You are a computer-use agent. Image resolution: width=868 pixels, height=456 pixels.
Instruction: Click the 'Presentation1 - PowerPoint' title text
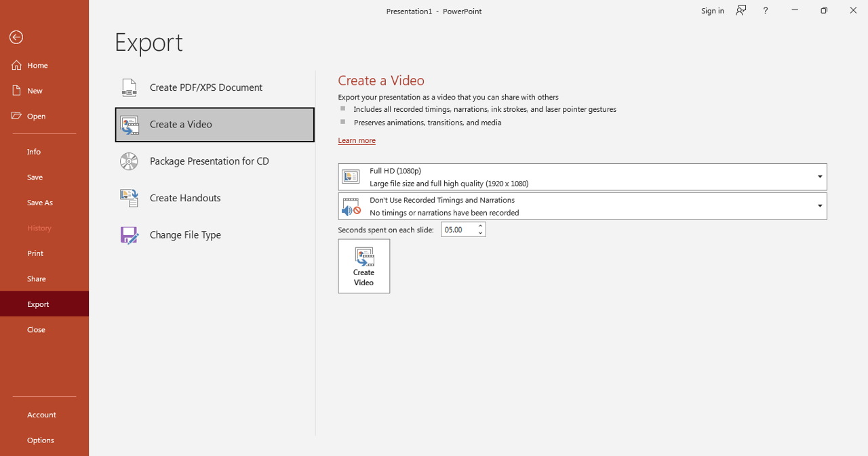pyautogui.click(x=434, y=11)
